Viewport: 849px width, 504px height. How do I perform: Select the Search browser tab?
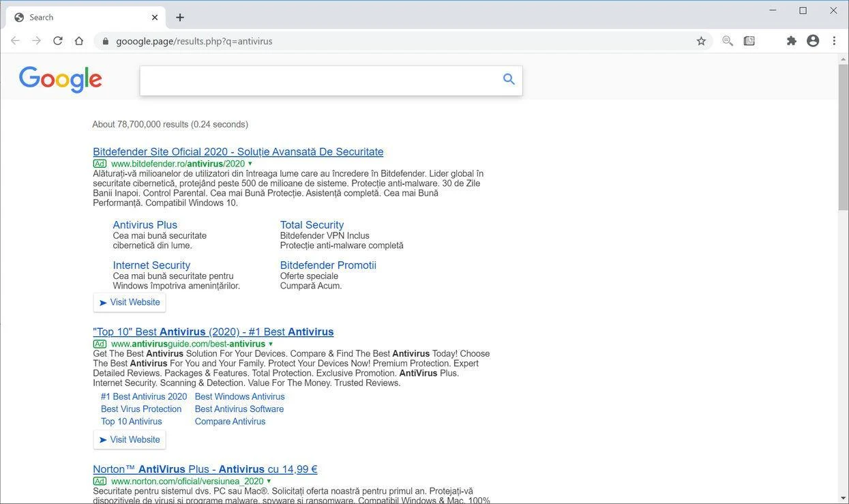coord(85,17)
